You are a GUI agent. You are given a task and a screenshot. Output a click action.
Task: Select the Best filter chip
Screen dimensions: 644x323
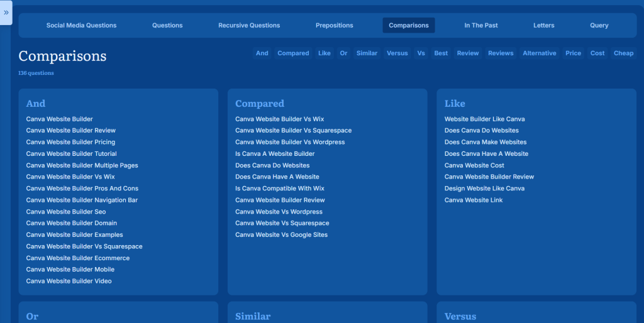tap(441, 53)
